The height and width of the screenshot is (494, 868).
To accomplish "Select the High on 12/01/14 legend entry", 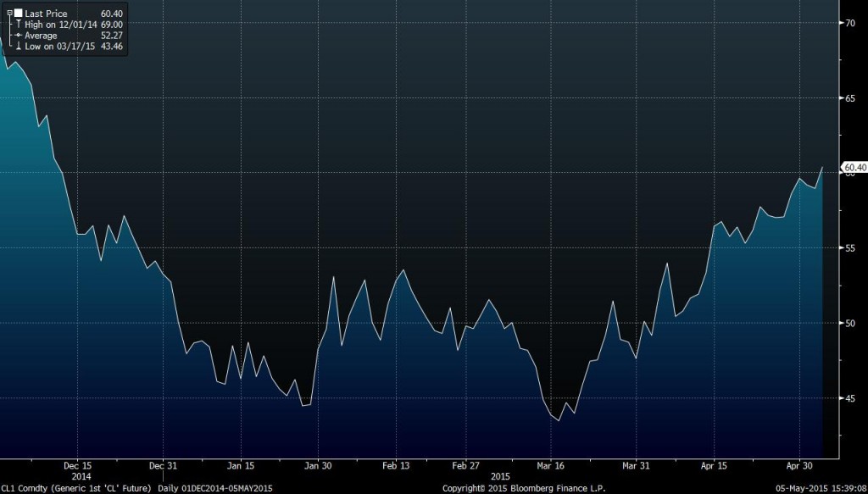I will click(x=59, y=25).
